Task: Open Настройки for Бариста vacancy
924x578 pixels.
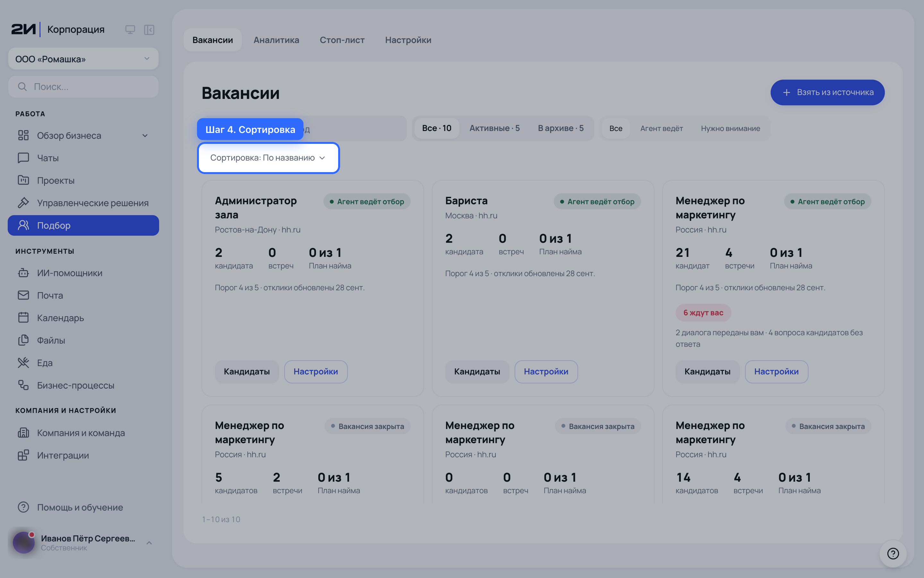Action: 546,372
